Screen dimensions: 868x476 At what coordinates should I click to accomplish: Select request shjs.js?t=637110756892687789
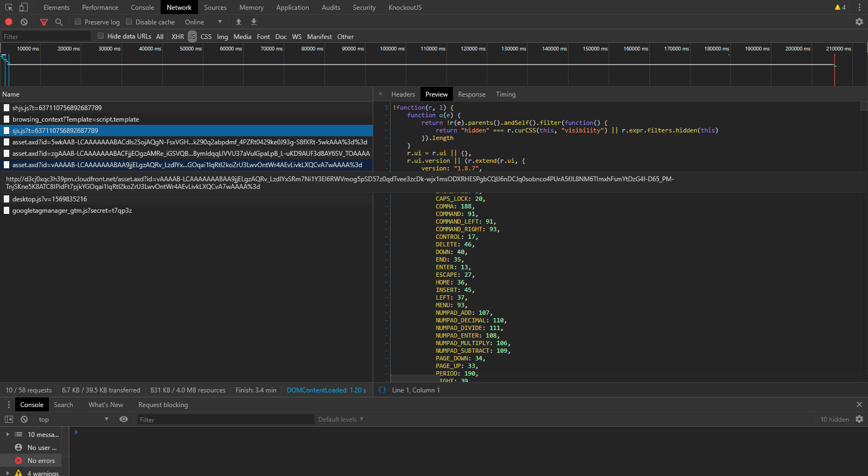(186, 108)
